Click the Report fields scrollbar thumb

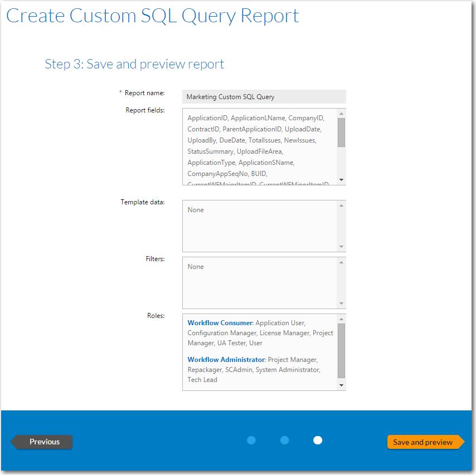pyautogui.click(x=342, y=132)
